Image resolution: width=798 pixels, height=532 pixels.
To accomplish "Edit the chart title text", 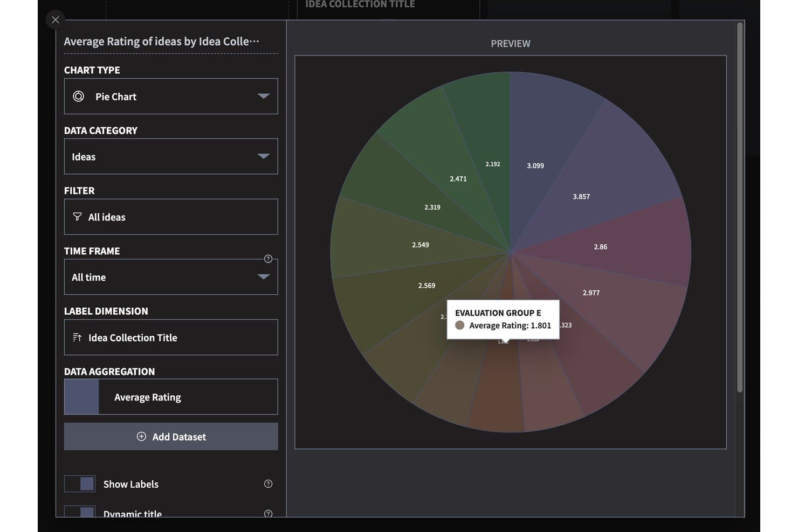I will tap(162, 42).
